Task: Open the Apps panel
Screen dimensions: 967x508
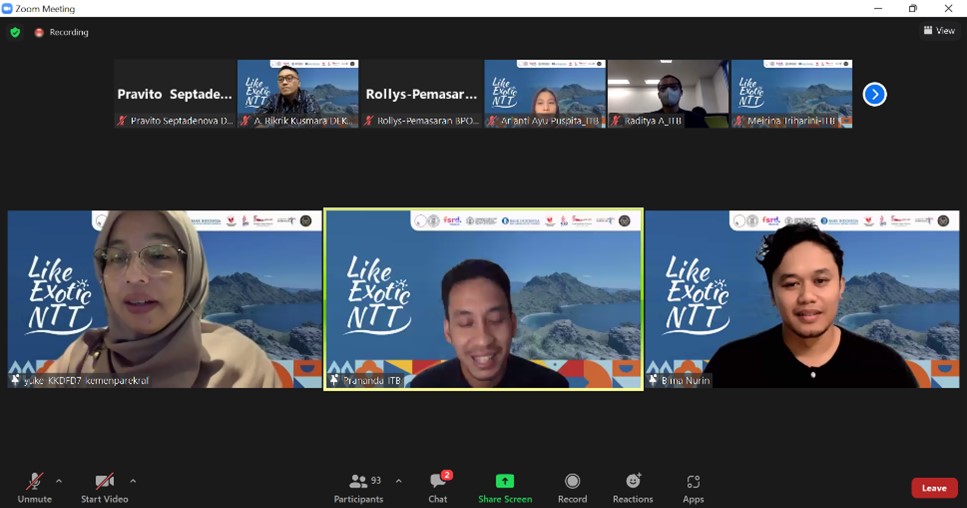Action: [693, 488]
